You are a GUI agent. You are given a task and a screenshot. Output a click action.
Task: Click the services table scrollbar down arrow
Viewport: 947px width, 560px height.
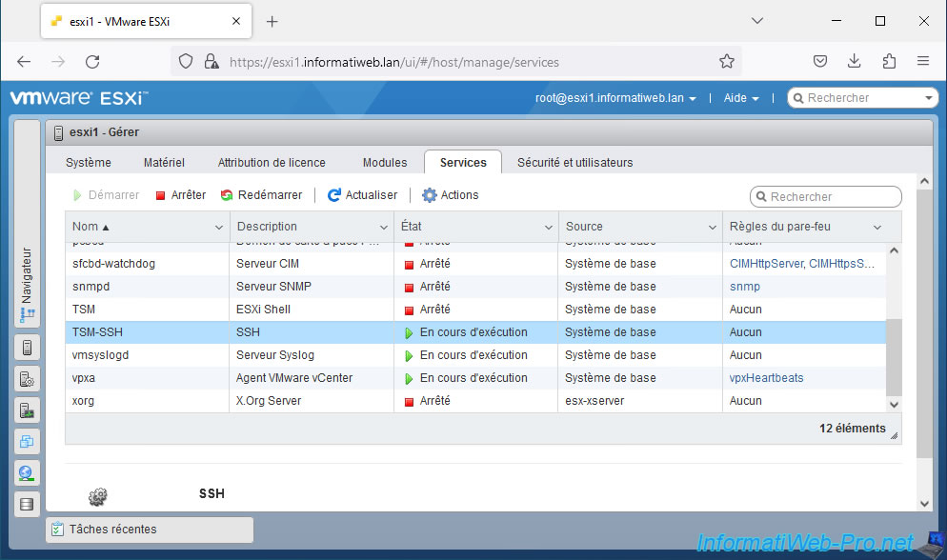point(894,405)
